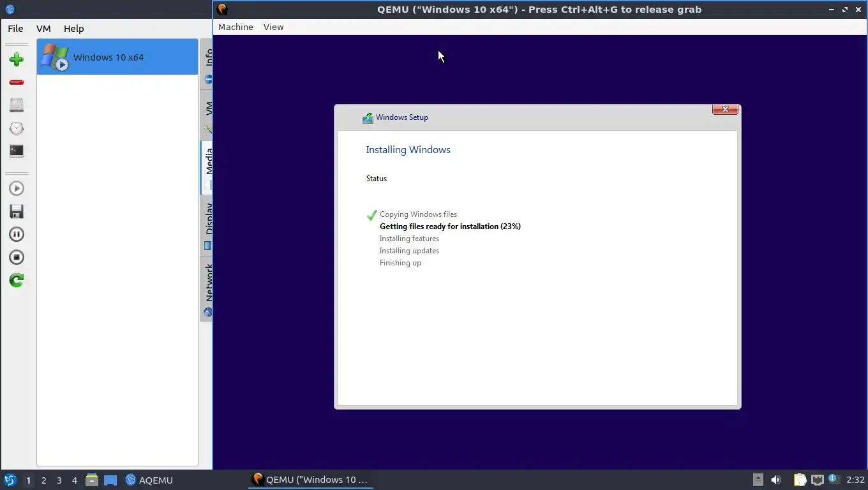Click 'Finishing up' step text
The height and width of the screenshot is (490, 868).
tap(400, 263)
